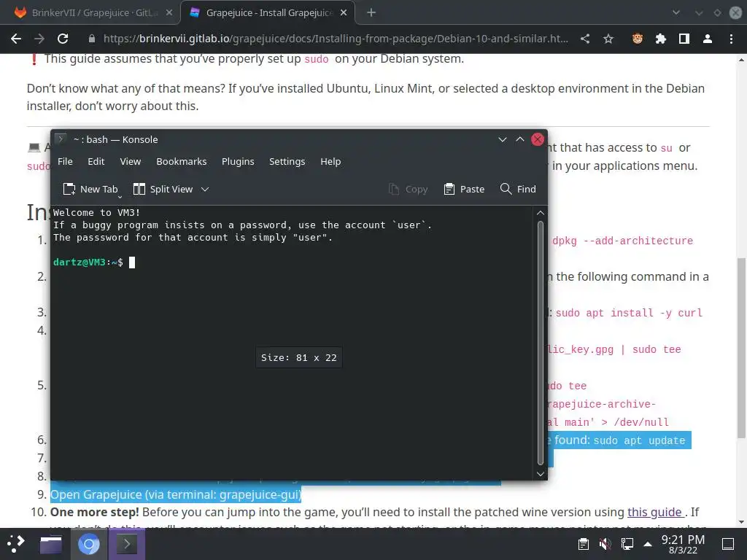Open Konsole Bookmarks menu
The image size is (747, 560).
coord(182,161)
